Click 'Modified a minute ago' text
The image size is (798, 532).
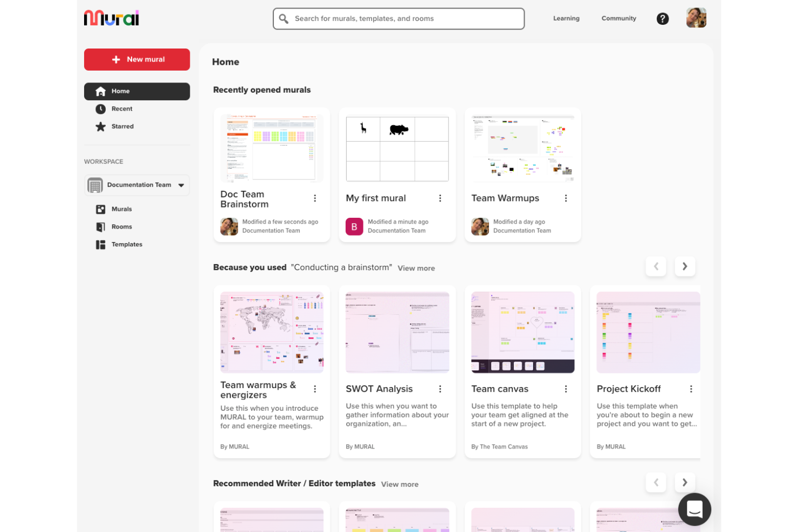(x=398, y=222)
